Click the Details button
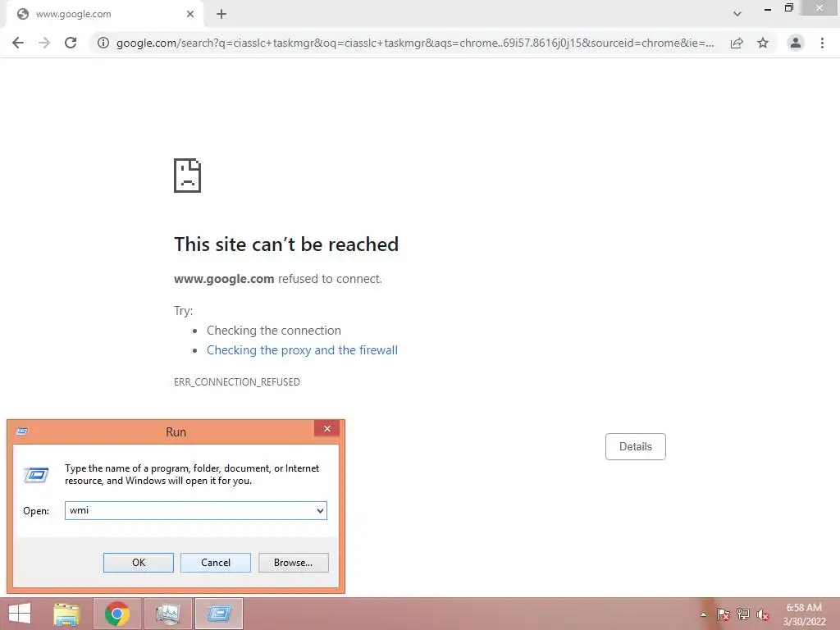 pos(636,446)
